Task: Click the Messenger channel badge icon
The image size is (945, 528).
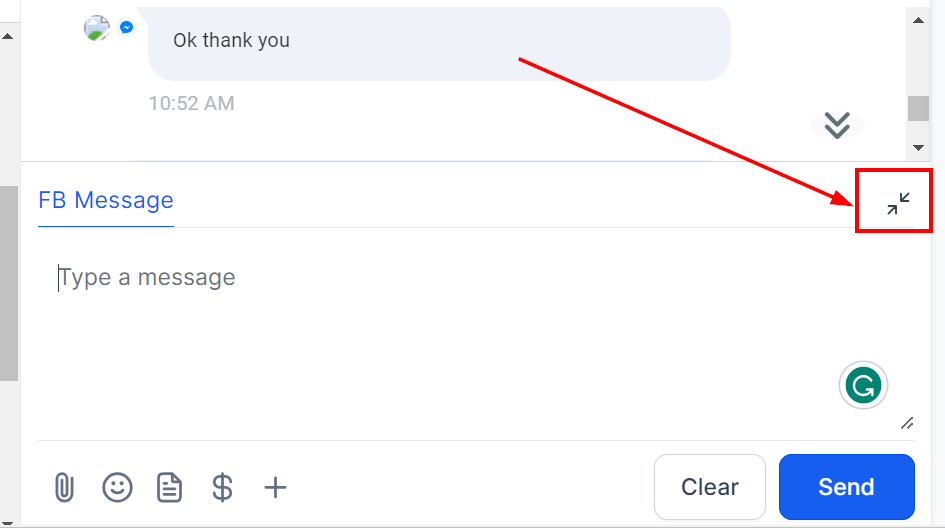Action: coord(127,28)
